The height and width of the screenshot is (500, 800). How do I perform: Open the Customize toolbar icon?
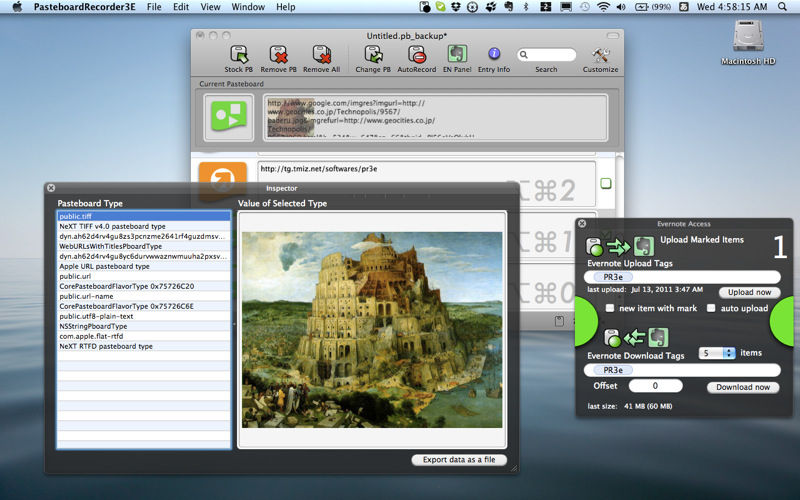click(601, 55)
